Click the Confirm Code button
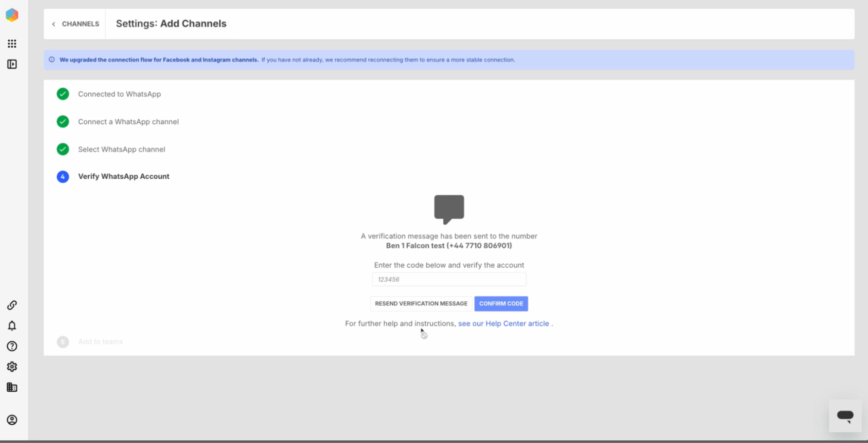This screenshot has height=443, width=868. tap(501, 304)
